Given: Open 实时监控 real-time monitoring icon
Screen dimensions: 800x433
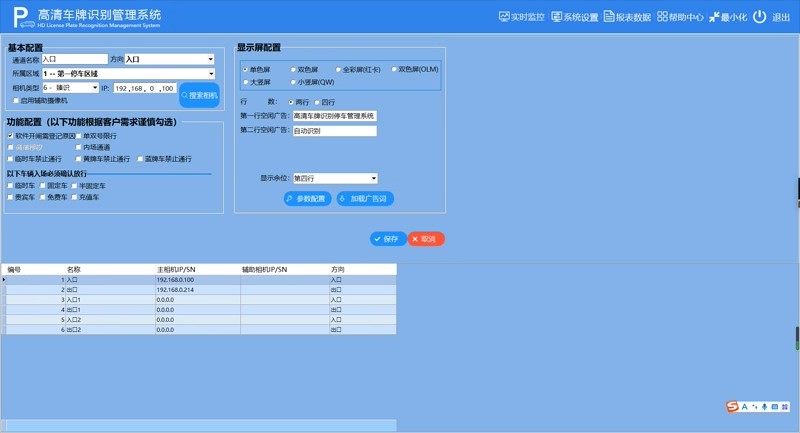Looking at the screenshot, I should click(504, 17).
